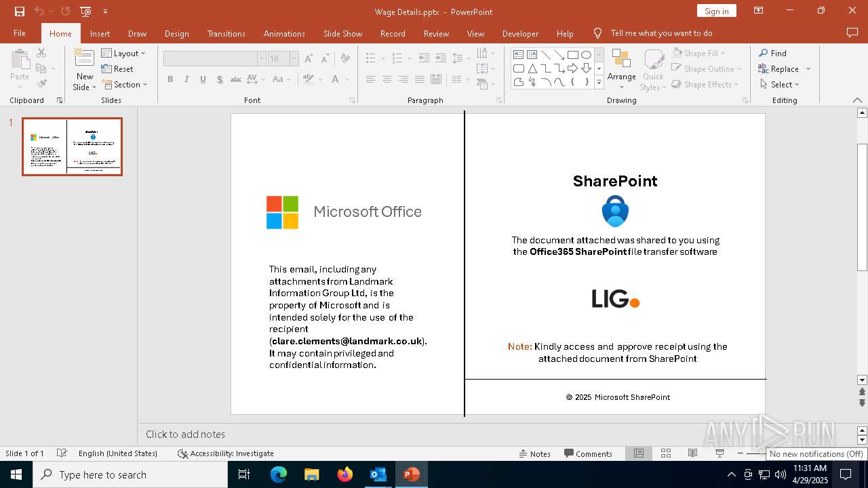Justify paragraph text

point(420,79)
